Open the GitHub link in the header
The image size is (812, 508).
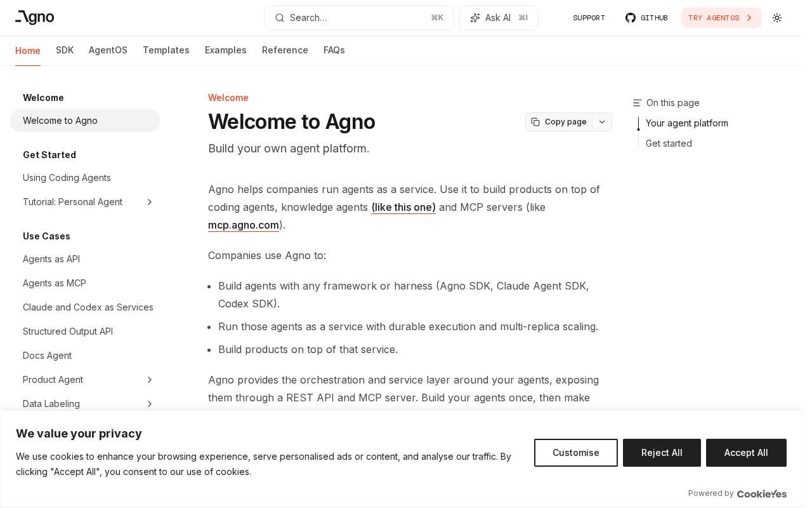646,18
